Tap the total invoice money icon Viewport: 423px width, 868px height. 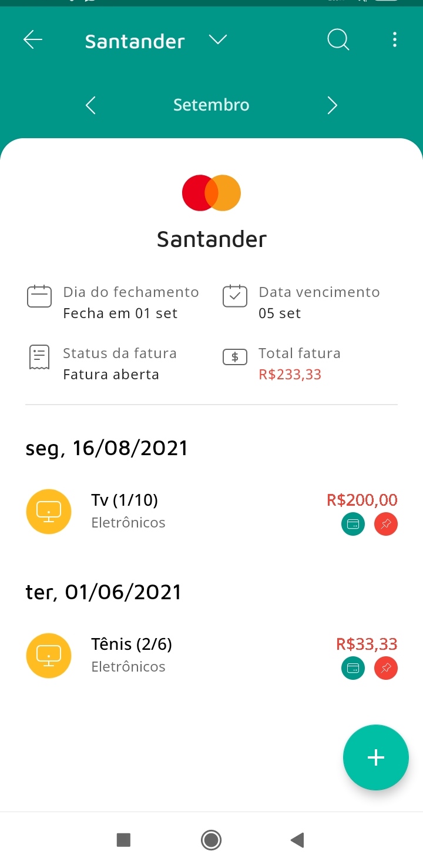click(x=234, y=357)
